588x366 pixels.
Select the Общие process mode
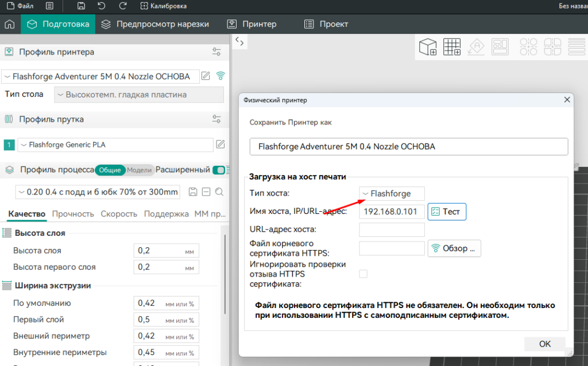(110, 170)
